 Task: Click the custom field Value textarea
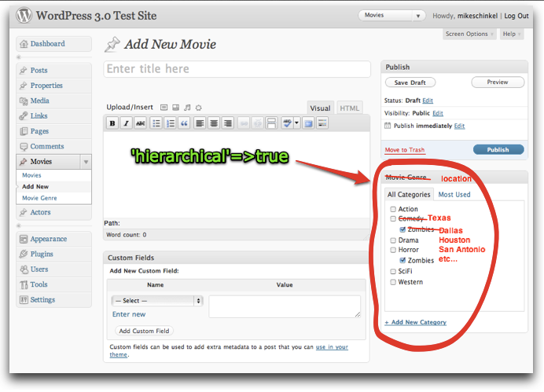click(x=285, y=306)
